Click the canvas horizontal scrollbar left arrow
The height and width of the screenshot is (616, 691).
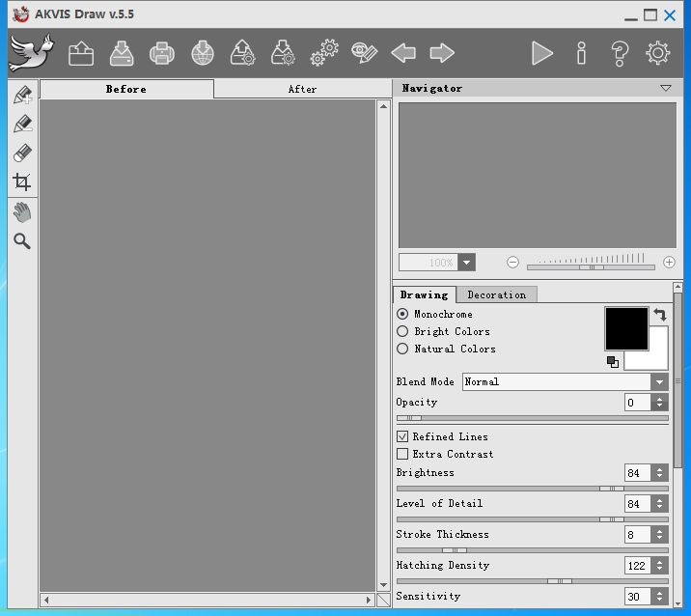(x=46, y=601)
